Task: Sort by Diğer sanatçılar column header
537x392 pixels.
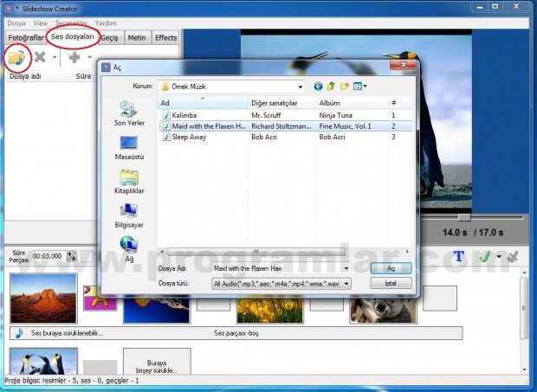Action: point(281,103)
